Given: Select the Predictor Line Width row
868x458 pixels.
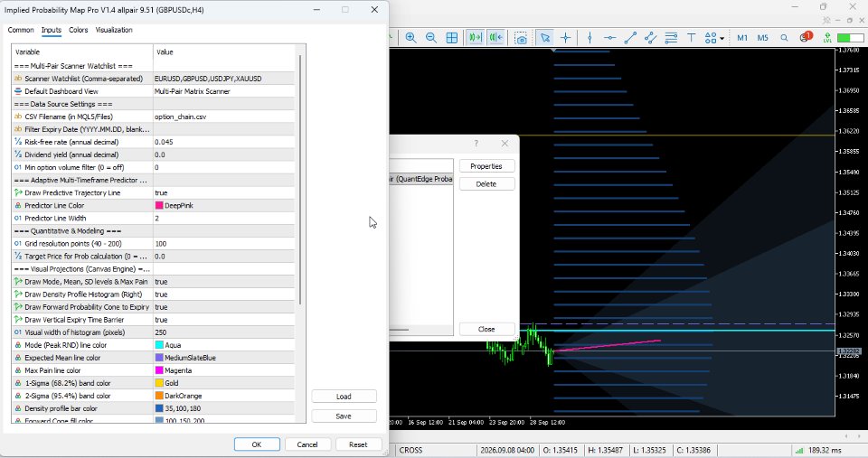Looking at the screenshot, I should [154, 218].
